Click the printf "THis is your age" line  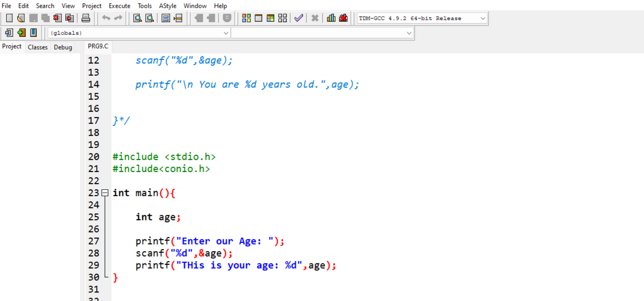tap(236, 265)
